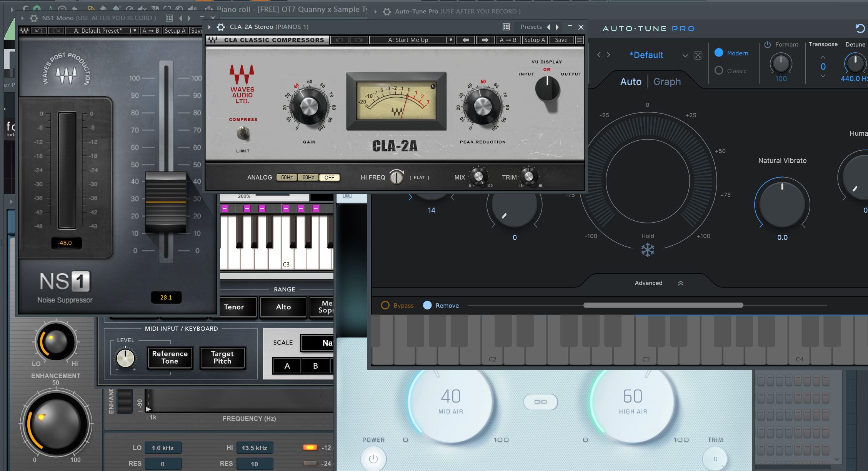Select Modern mode radio button
Viewport: 868px width, 471px height.
pos(719,53)
